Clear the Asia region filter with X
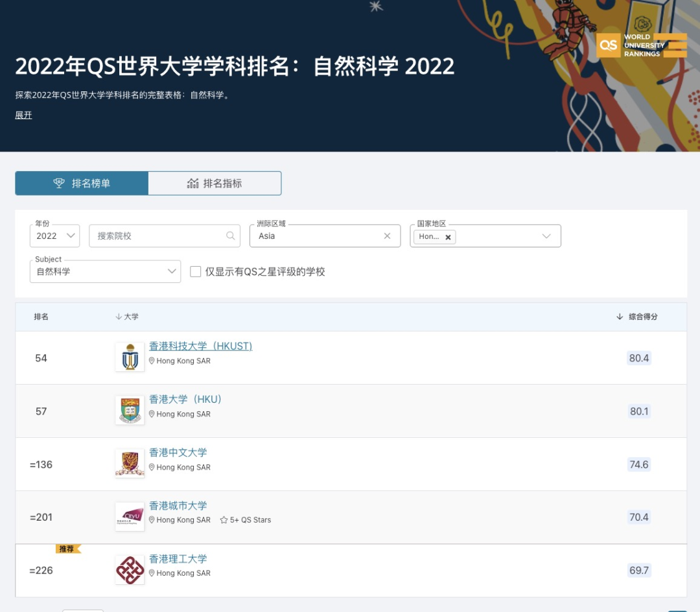This screenshot has height=612, width=700. [x=387, y=236]
